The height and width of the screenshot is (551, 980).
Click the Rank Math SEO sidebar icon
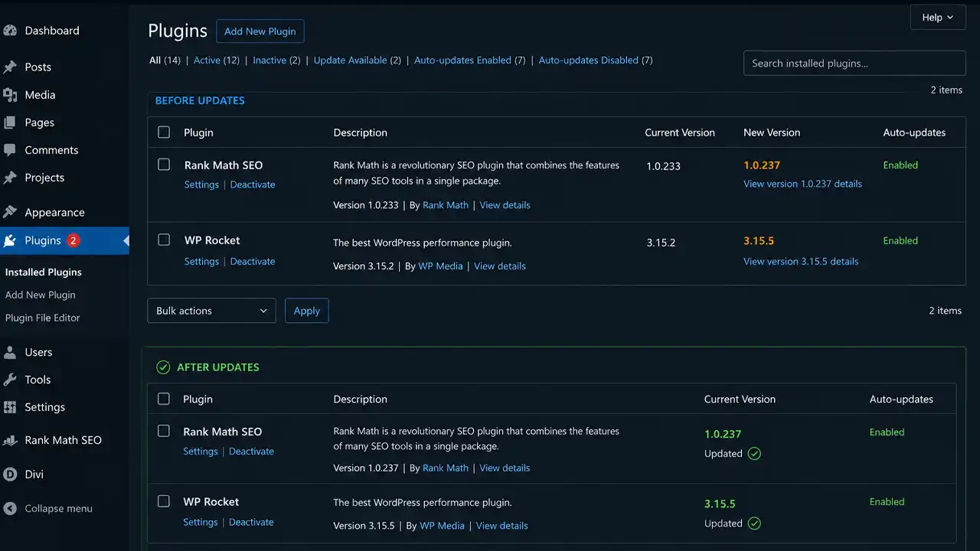tap(10, 440)
